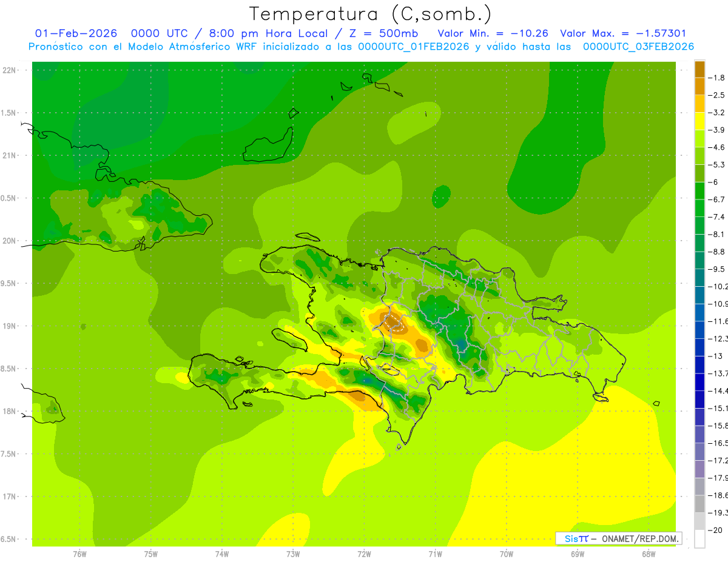Viewport: 728px width, 562px height.
Task: Click the '17N' latitude label
Action: [9, 497]
